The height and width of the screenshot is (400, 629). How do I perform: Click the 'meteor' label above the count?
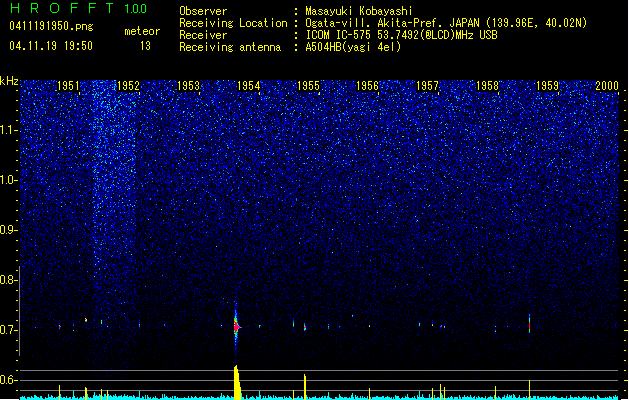pos(142,31)
